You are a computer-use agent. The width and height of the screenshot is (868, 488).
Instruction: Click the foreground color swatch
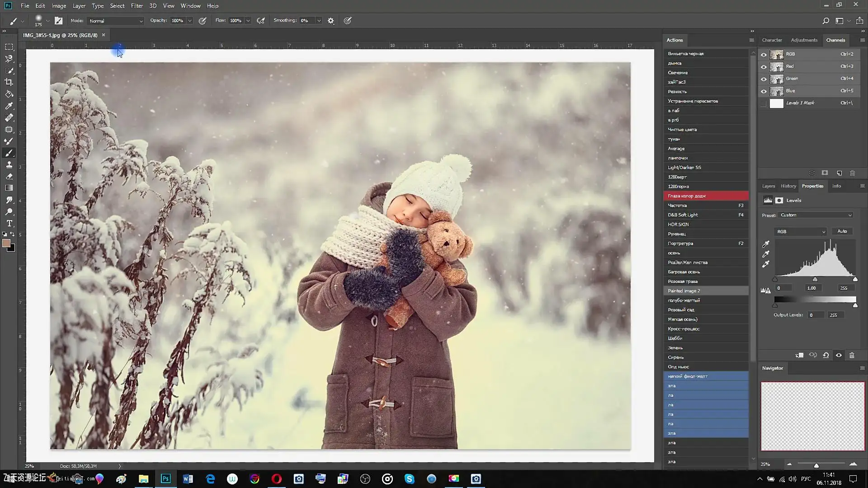pos(6,243)
